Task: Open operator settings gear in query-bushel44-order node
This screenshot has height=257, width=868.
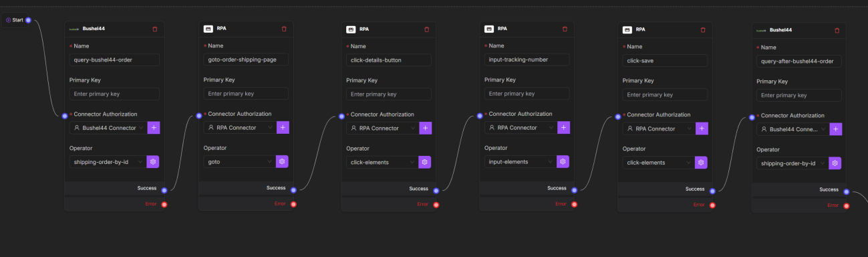Action: point(153,161)
